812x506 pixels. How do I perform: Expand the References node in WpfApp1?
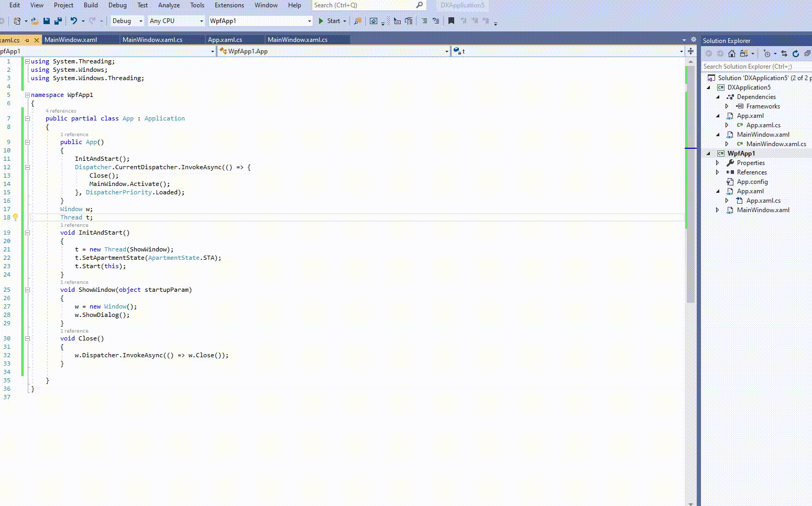point(718,172)
